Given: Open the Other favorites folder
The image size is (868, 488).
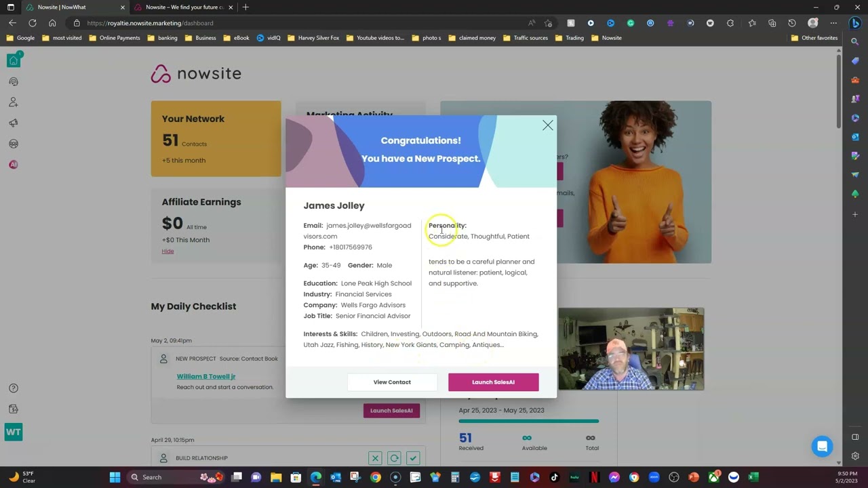Looking at the screenshot, I should [814, 38].
